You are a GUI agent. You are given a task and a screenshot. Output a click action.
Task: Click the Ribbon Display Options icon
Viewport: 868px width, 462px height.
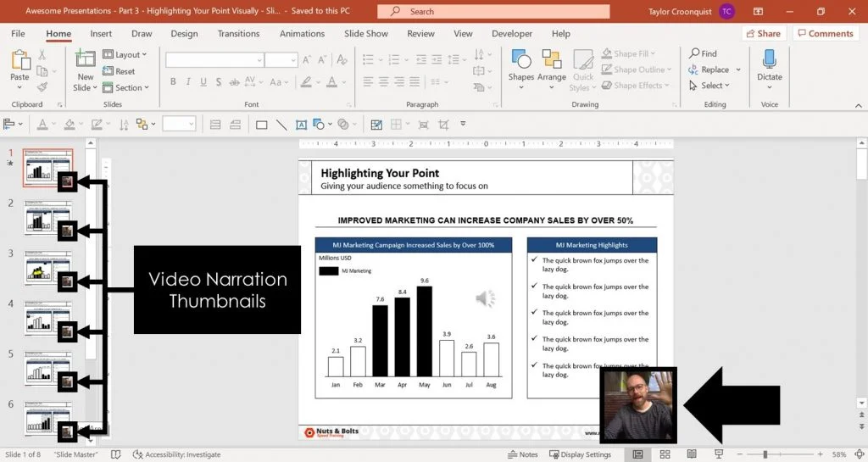[759, 11]
